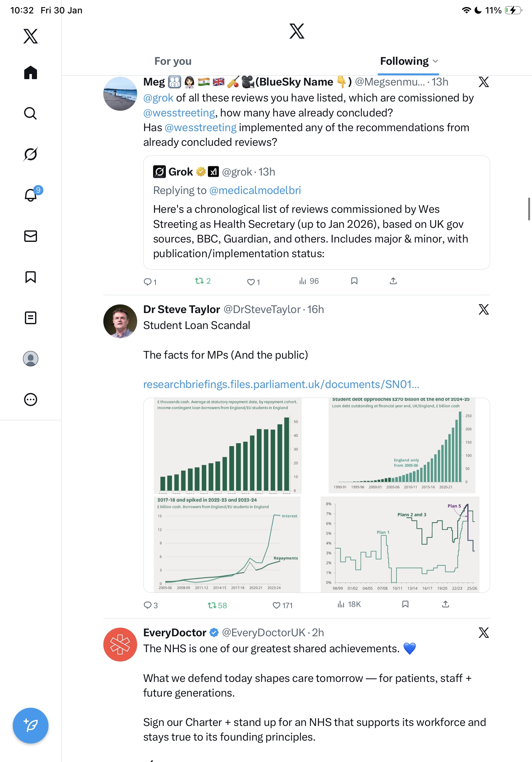Screen dimensions: 532x762
Task: Open Bookmarks in the sidebar
Action: 31,277
